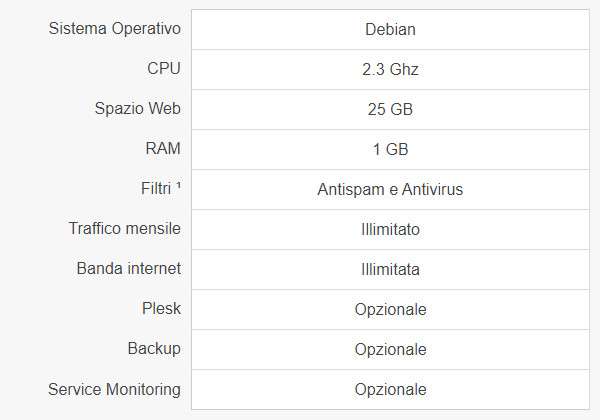Select the Opzionale value for Backup
Image resolution: width=600 pixels, height=420 pixels.
[x=390, y=349]
